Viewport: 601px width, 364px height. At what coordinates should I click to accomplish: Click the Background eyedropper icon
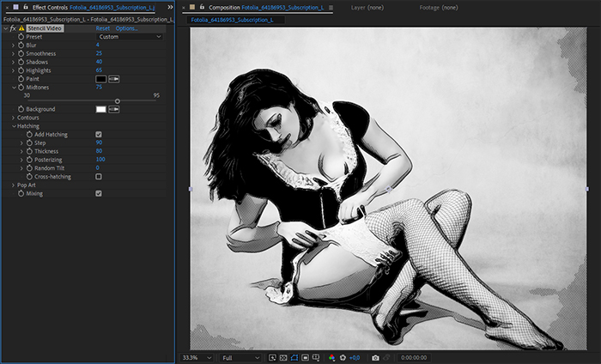[x=113, y=109]
